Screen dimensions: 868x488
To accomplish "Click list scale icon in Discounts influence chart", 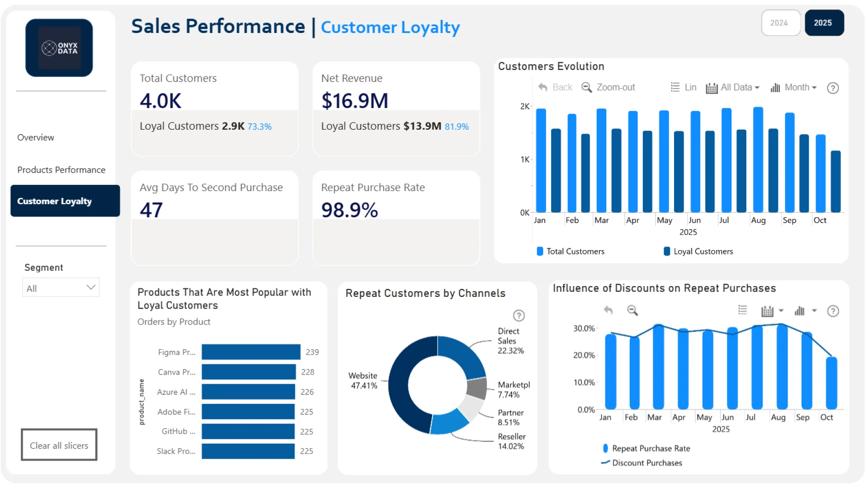I will tap(742, 310).
